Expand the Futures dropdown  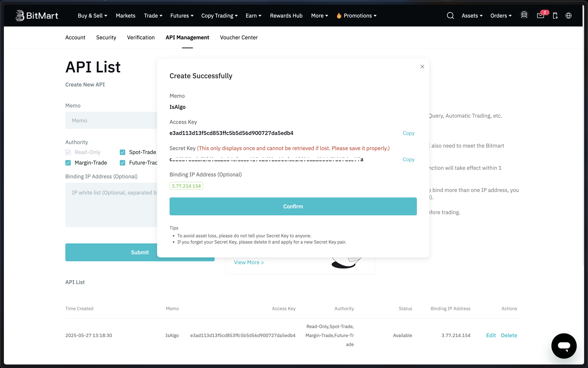pos(182,16)
